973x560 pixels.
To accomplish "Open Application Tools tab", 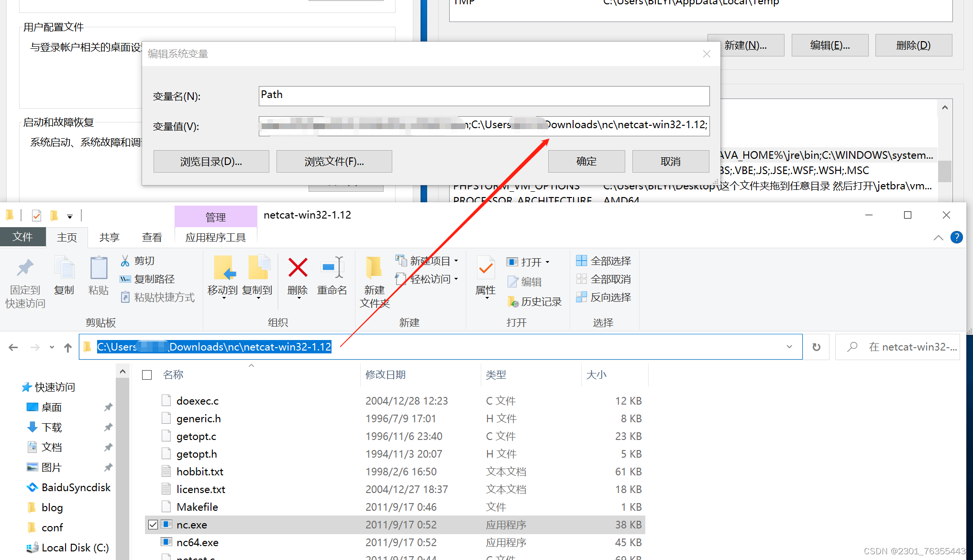I will pos(216,237).
